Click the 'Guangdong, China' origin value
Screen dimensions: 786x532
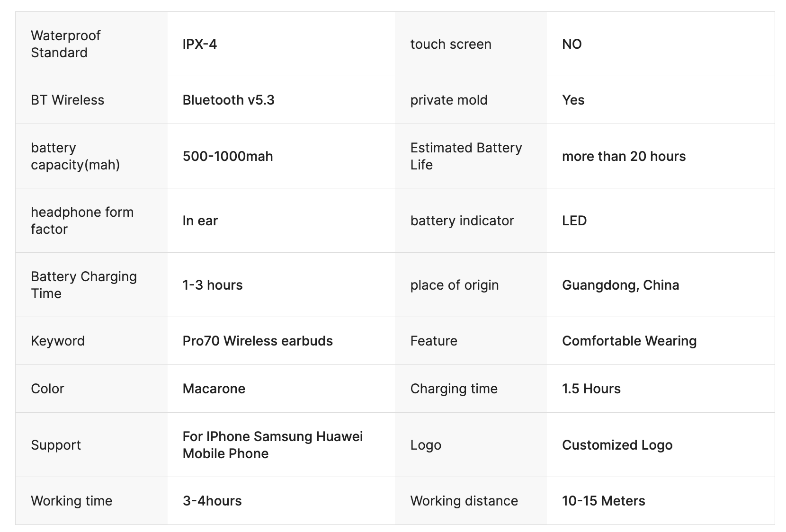pos(620,285)
